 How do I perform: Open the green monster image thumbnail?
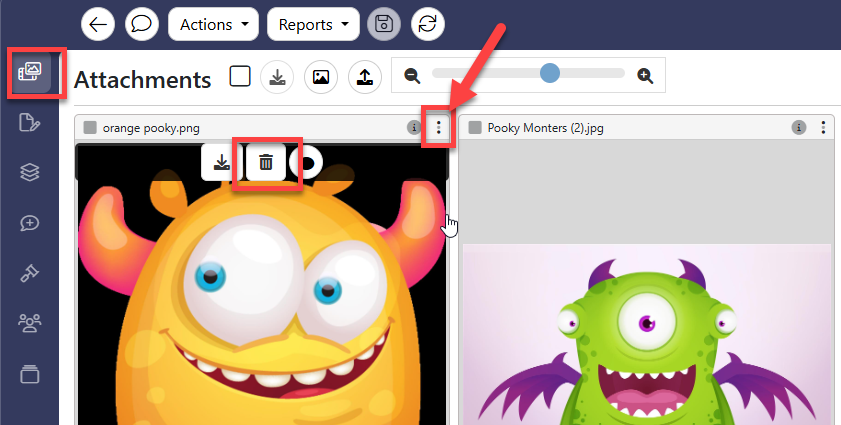pyautogui.click(x=647, y=335)
